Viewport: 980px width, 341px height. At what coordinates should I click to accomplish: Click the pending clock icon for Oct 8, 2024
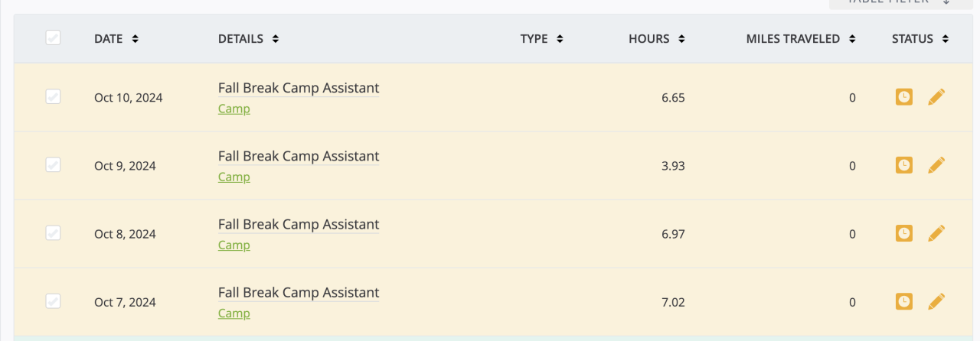(x=904, y=233)
